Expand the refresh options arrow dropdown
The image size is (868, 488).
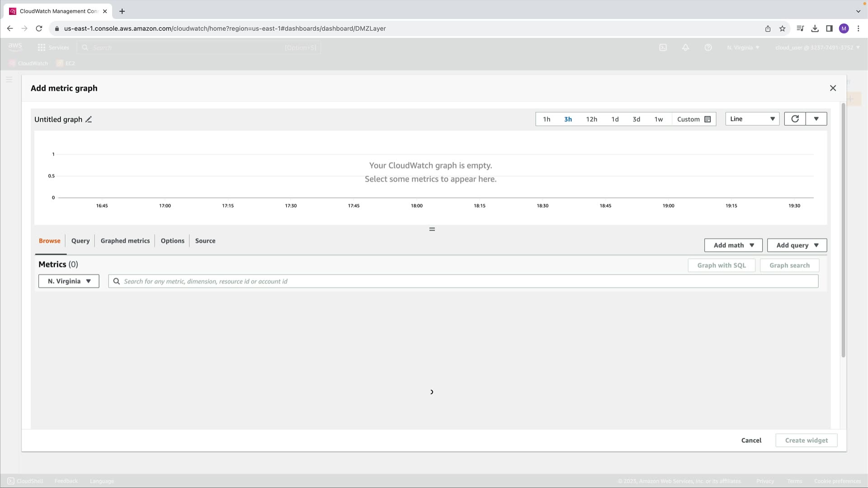[816, 119]
